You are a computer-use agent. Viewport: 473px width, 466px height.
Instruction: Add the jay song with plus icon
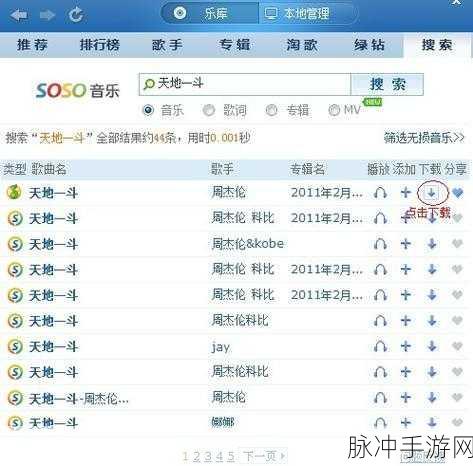point(406,346)
